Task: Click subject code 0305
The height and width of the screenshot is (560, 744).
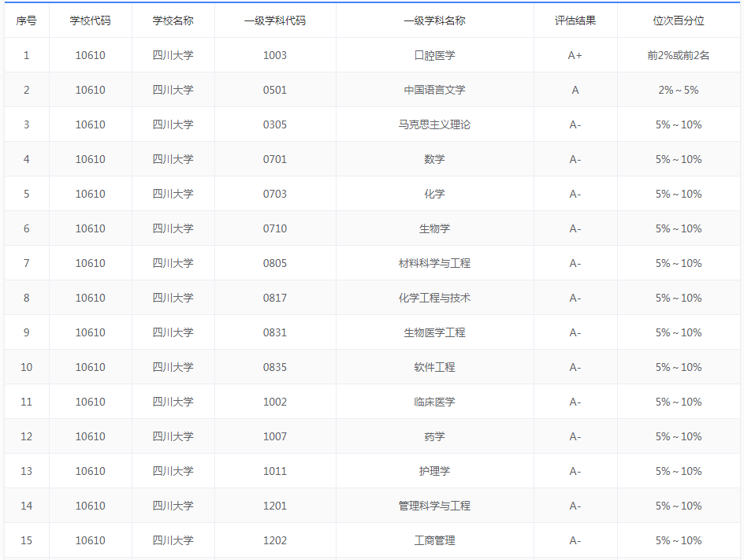Action: (275, 124)
